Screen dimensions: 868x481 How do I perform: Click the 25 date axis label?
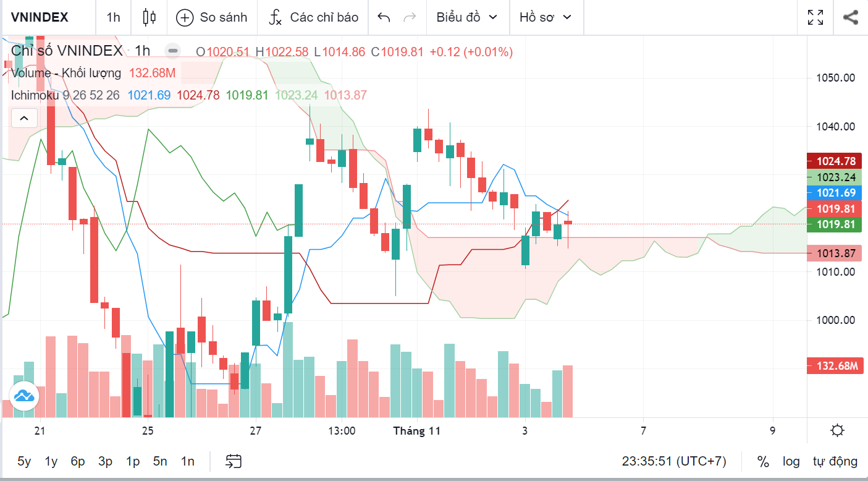coord(147,431)
